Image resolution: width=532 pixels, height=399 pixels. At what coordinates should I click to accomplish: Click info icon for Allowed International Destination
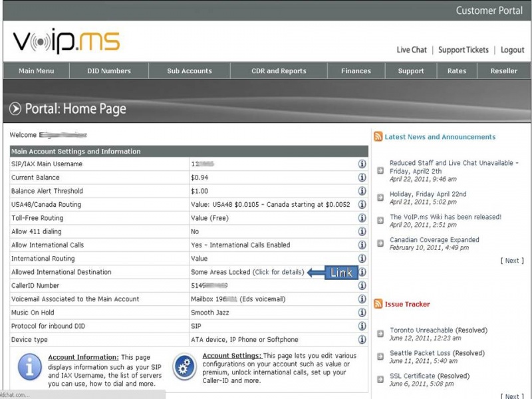362,272
